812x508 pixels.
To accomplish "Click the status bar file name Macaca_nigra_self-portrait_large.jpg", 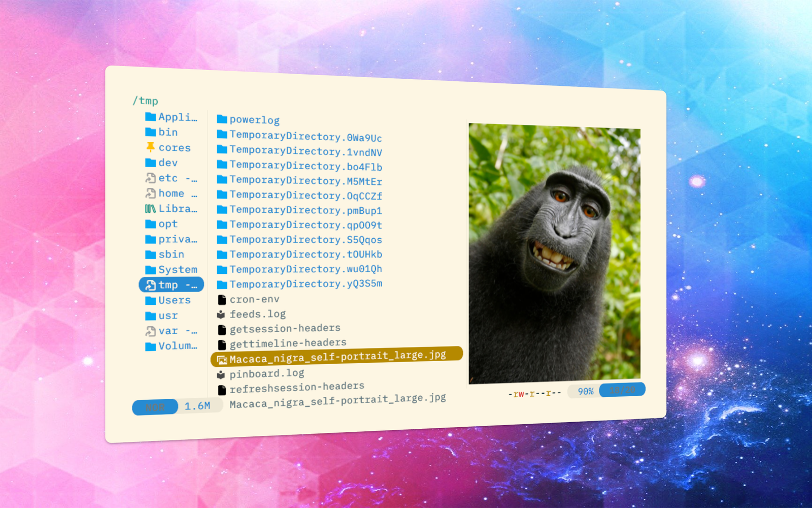I will point(338,401).
